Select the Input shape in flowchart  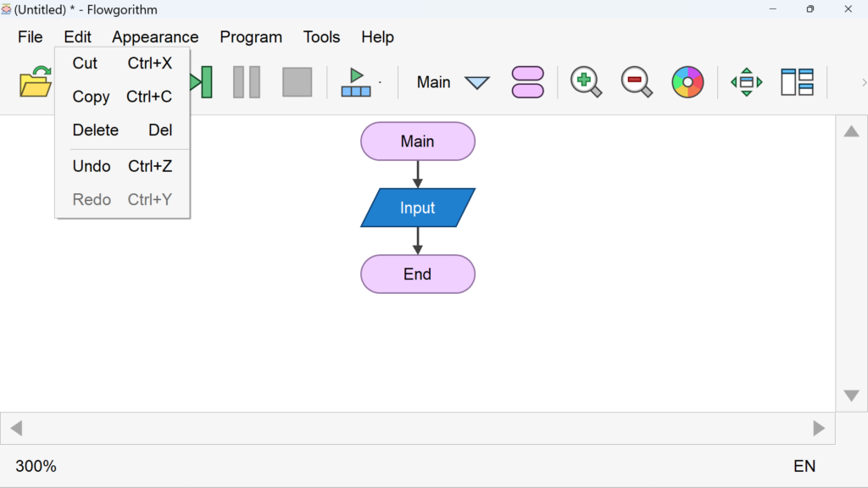[417, 208]
